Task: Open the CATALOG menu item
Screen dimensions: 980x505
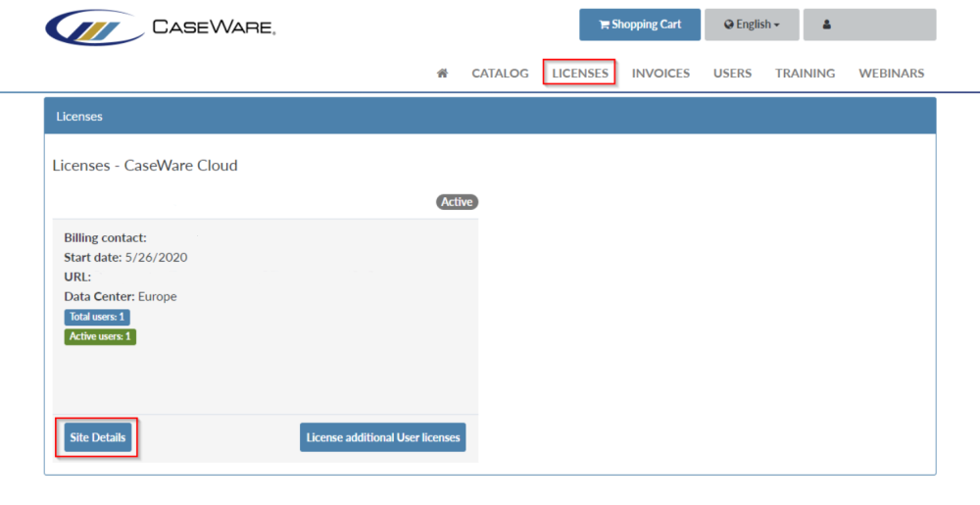Action: (500, 74)
